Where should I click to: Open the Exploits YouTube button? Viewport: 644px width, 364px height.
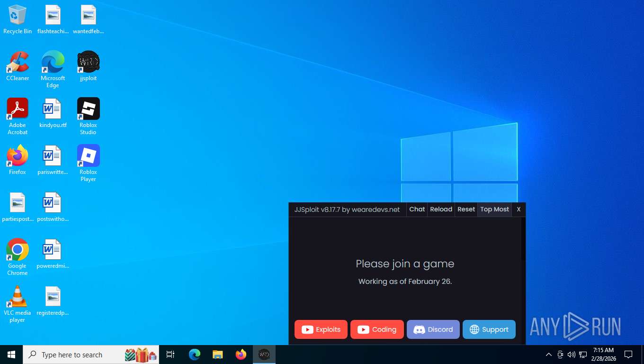(321, 329)
